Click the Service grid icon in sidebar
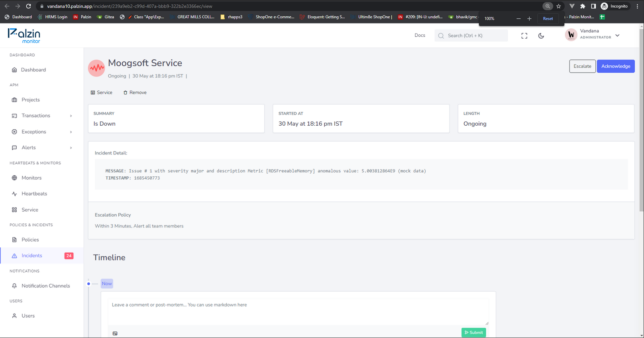The width and height of the screenshot is (644, 338). pyautogui.click(x=14, y=210)
